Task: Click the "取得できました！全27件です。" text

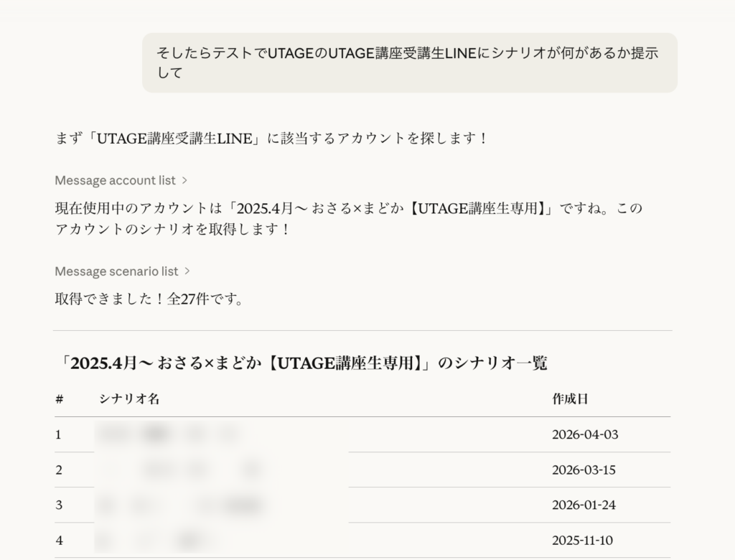Action: tap(149, 299)
